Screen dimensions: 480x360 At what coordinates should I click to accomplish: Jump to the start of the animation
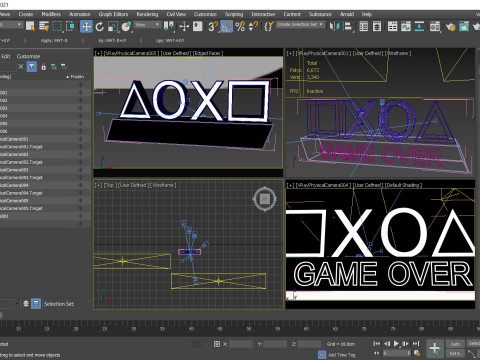coord(377,343)
